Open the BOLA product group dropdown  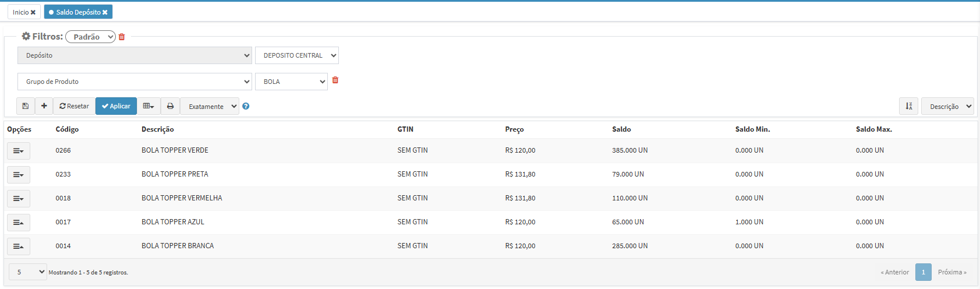[291, 82]
